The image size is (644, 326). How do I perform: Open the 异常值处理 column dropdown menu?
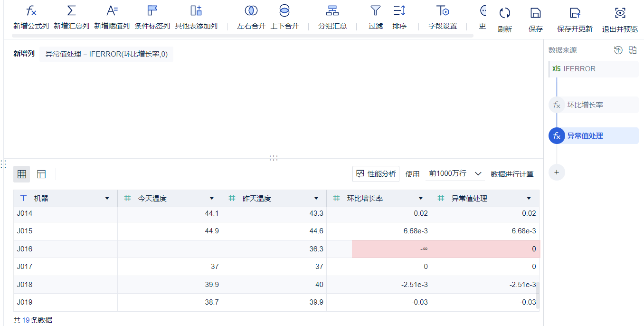pyautogui.click(x=529, y=198)
